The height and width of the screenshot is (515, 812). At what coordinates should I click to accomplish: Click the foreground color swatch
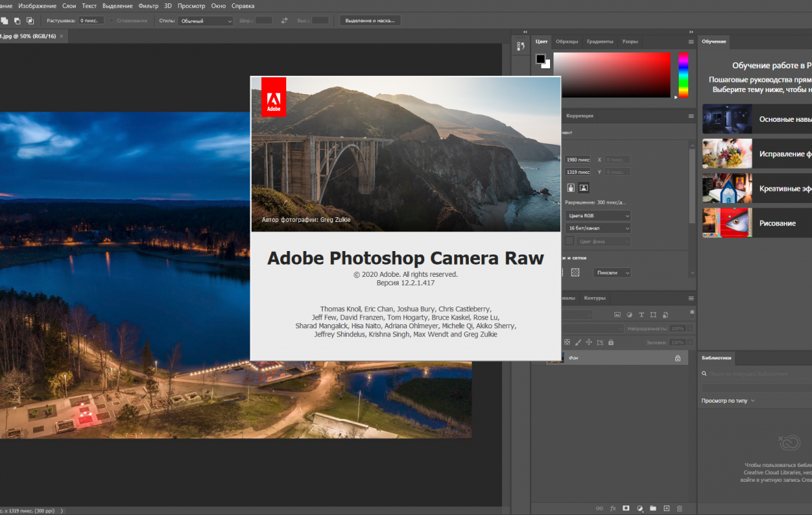541,59
